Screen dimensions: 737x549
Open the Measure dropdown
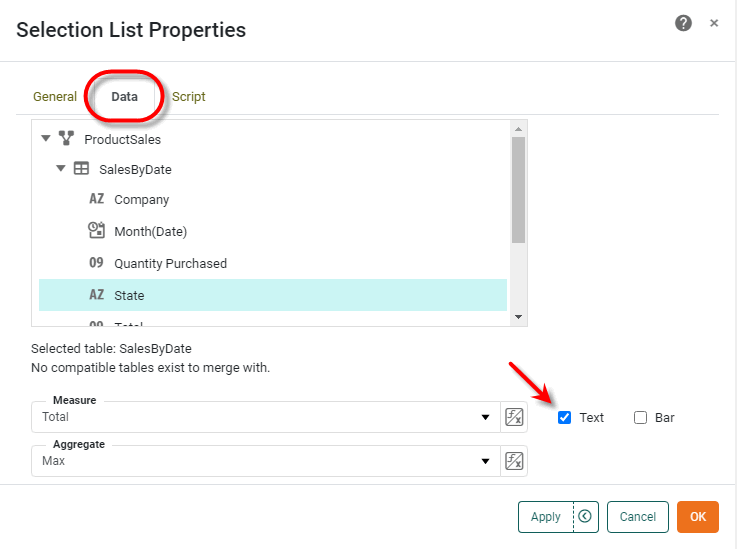click(x=486, y=417)
